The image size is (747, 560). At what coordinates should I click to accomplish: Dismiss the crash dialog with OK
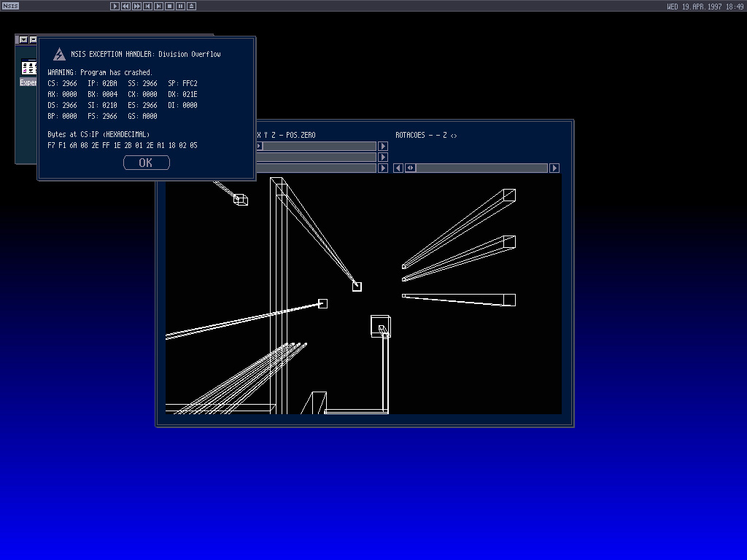coord(147,163)
